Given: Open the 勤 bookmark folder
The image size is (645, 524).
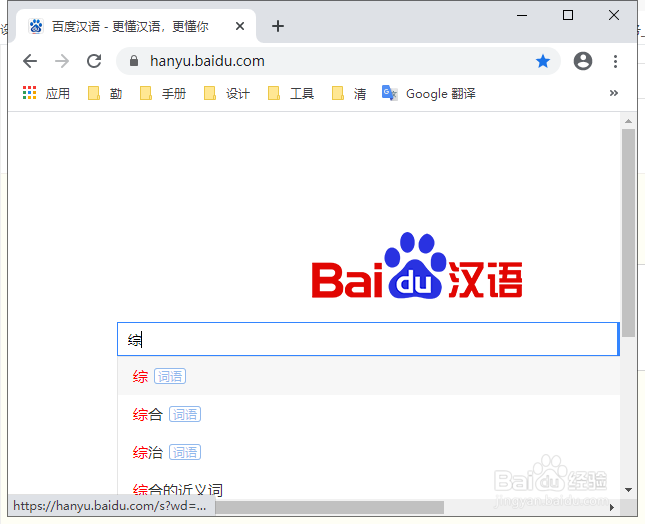Looking at the screenshot, I should (x=105, y=93).
